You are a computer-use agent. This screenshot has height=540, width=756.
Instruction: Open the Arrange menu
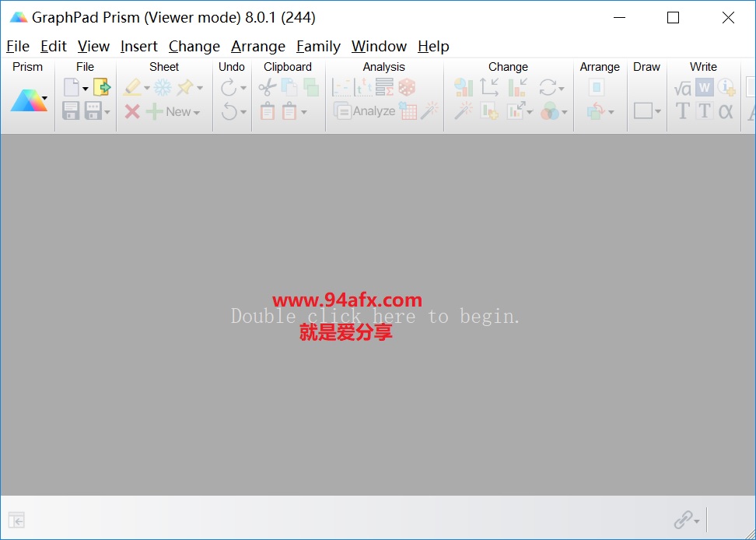258,46
